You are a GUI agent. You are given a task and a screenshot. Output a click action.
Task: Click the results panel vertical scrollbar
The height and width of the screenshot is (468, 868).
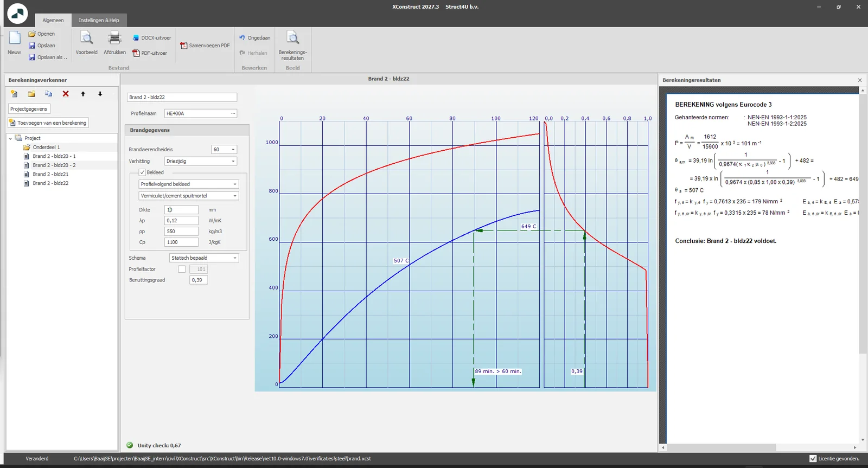863,223
